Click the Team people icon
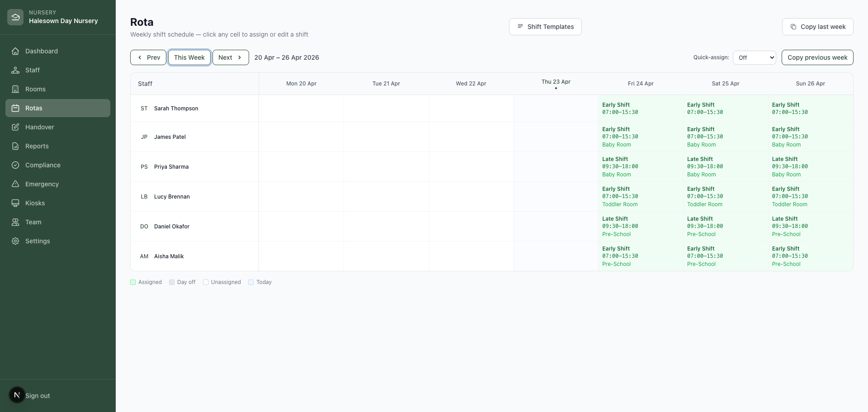868x412 pixels. tap(15, 222)
